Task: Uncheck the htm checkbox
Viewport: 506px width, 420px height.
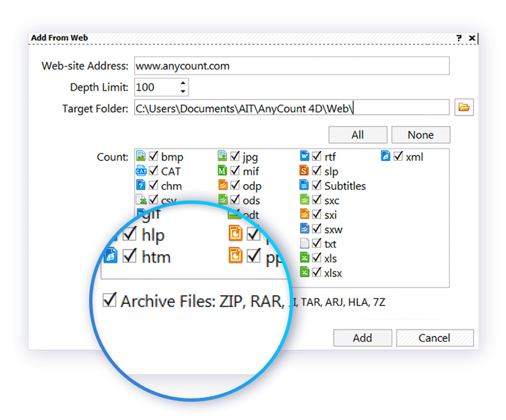Action: pos(130,256)
